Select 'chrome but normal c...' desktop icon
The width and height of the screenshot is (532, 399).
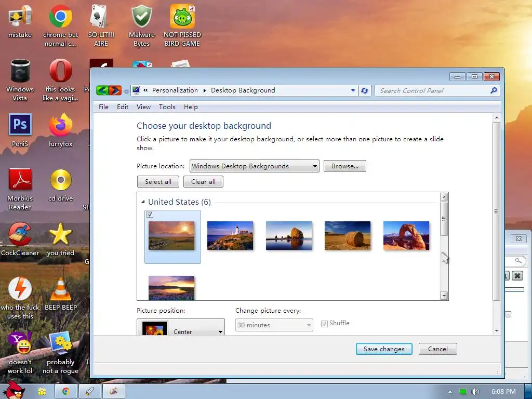(x=60, y=25)
